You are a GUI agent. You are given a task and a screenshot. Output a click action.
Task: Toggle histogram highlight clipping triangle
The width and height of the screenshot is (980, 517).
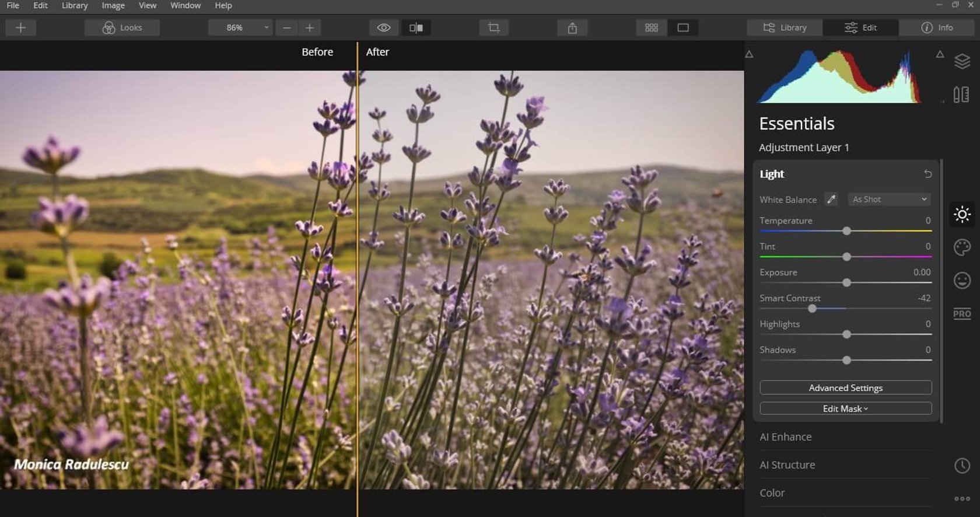point(940,54)
